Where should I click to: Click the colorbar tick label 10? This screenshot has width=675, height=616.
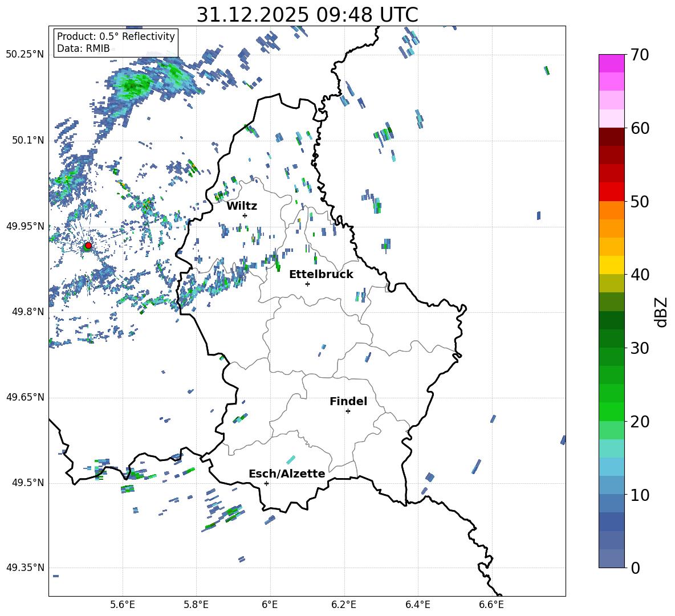tap(640, 495)
